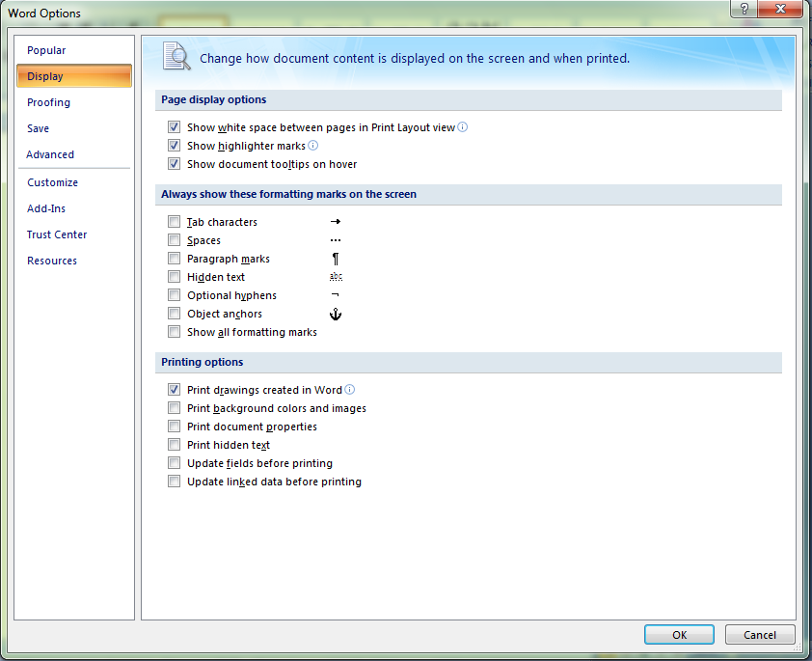Click the Cancel button
Viewport: 812px width, 661px height.
[x=760, y=635]
